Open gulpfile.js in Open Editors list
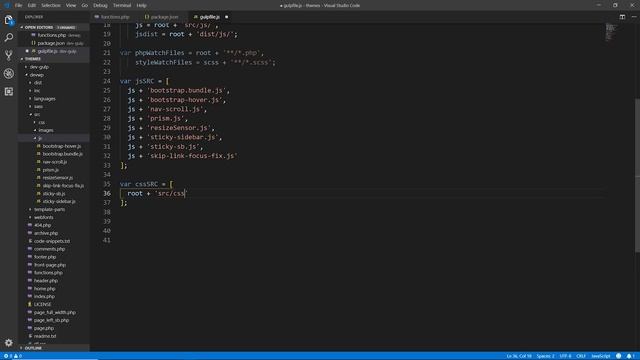Viewport: 640px width, 360px height. click(53, 51)
